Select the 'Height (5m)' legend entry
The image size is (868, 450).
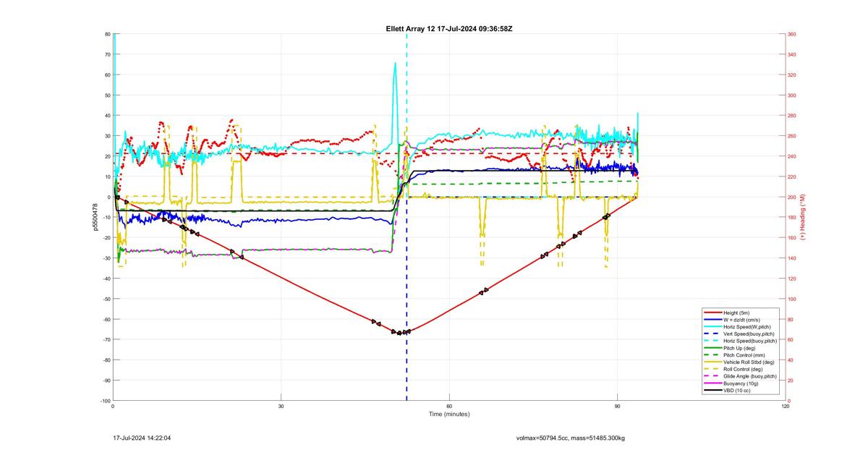point(736,313)
